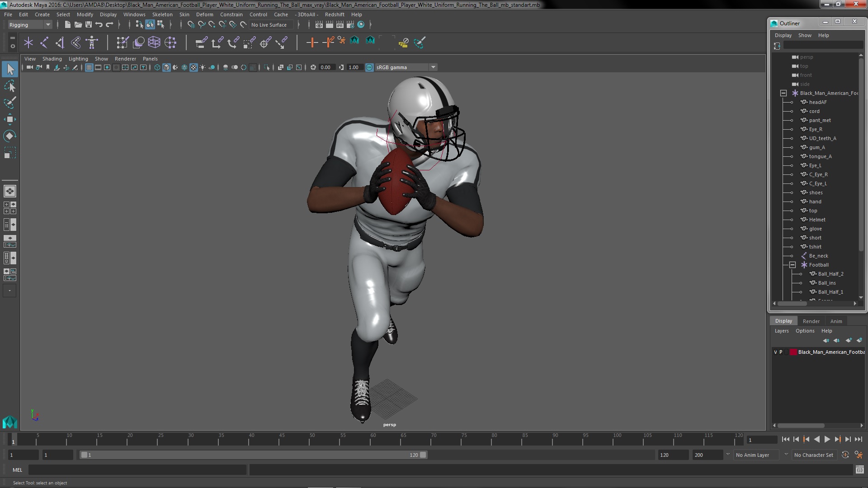This screenshot has width=868, height=488.
Task: Activate the Paint Selection tool
Action: [10, 103]
